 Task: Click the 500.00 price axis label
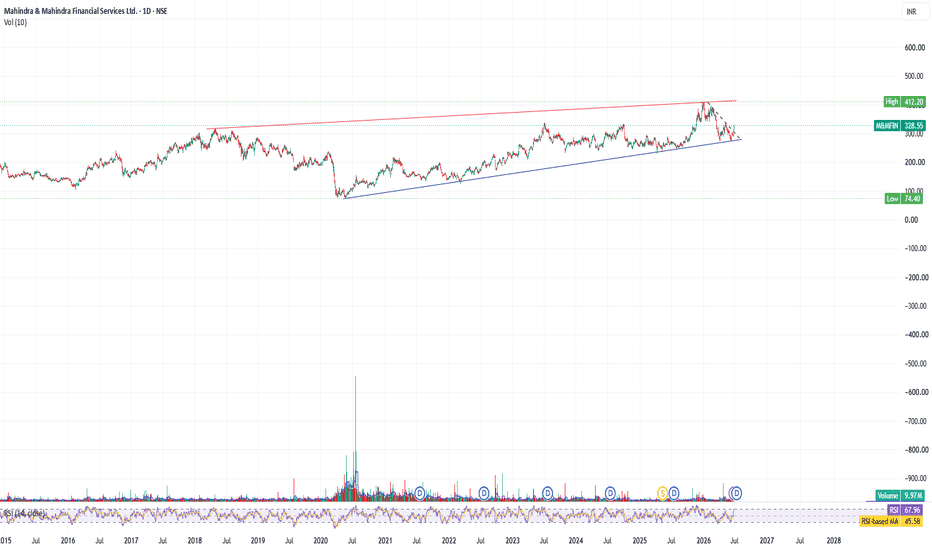pos(915,76)
